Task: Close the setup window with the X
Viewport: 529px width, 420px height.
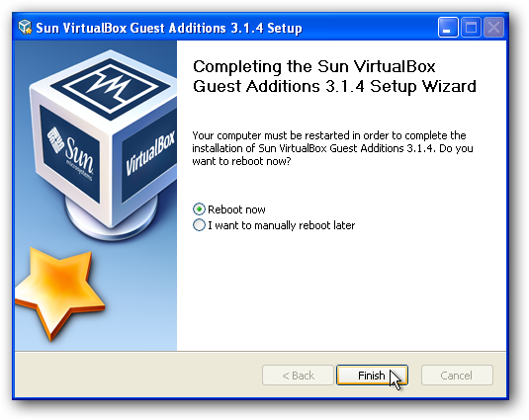Action: (493, 27)
